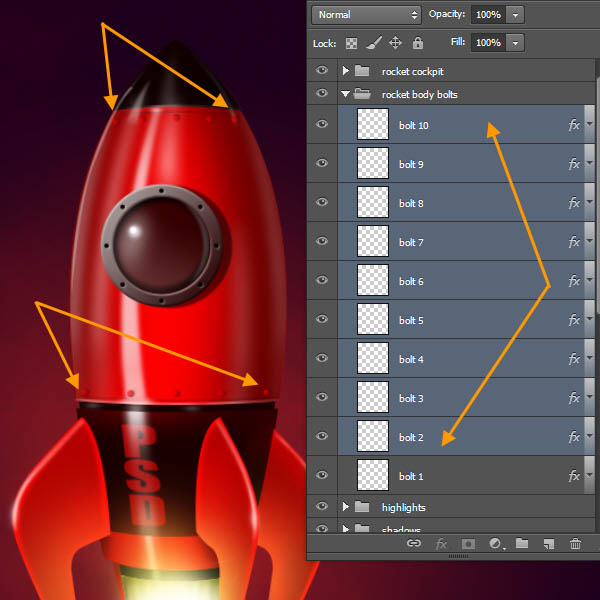This screenshot has height=600, width=600.
Task: Click the lock position move icon
Action: [395, 43]
